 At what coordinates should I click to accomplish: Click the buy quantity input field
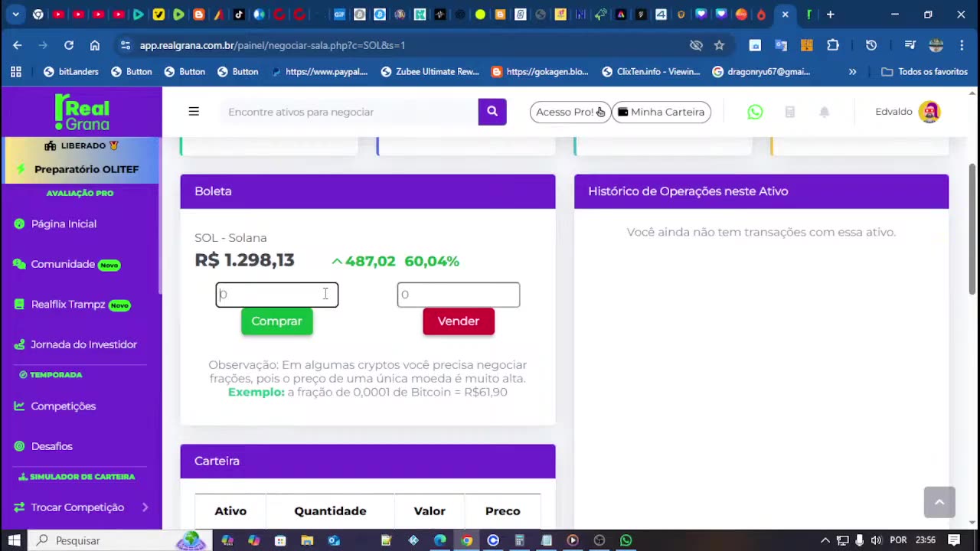[277, 295]
